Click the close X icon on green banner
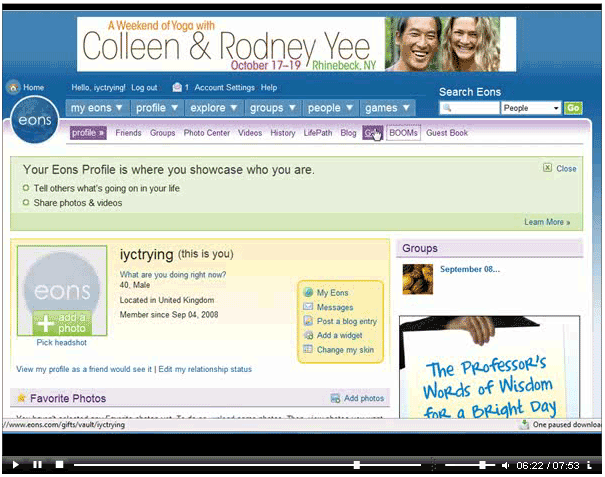Viewport: 605px width, 477px height. click(547, 168)
